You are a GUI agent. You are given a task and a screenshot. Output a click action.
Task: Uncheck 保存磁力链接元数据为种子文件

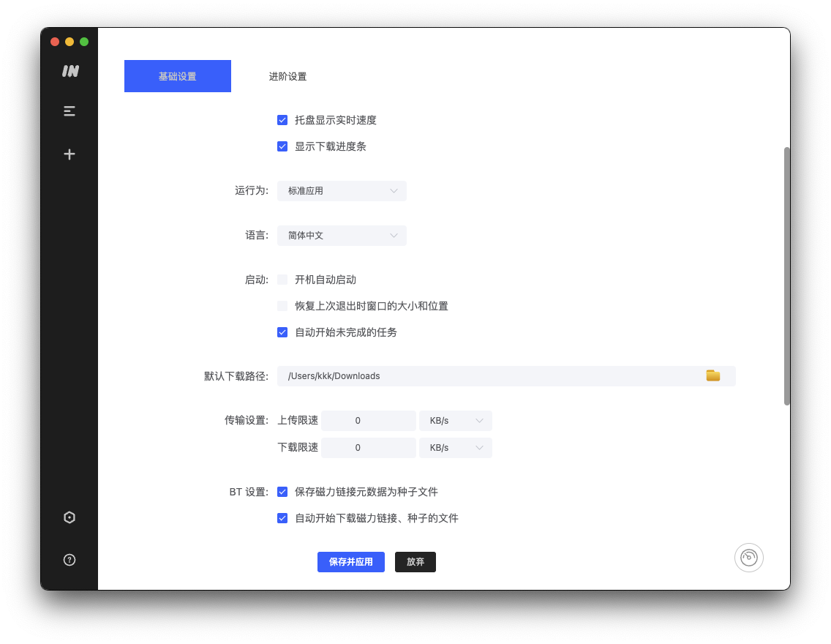coord(282,492)
